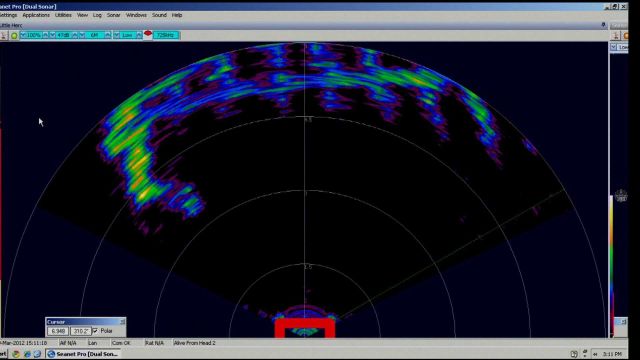Screen dimensions: 640x360
Task: Click the Low setting field in the left toolbar
Action: (x=128, y=36)
